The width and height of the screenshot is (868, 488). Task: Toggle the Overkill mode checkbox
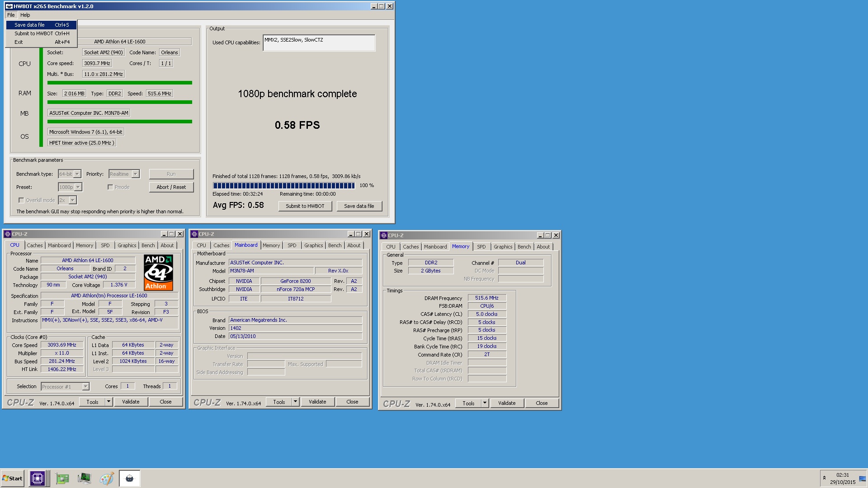coord(21,200)
